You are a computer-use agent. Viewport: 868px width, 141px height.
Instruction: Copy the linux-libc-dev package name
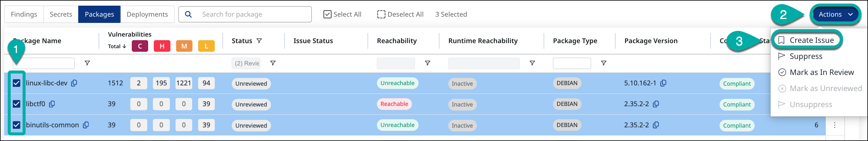pos(74,83)
